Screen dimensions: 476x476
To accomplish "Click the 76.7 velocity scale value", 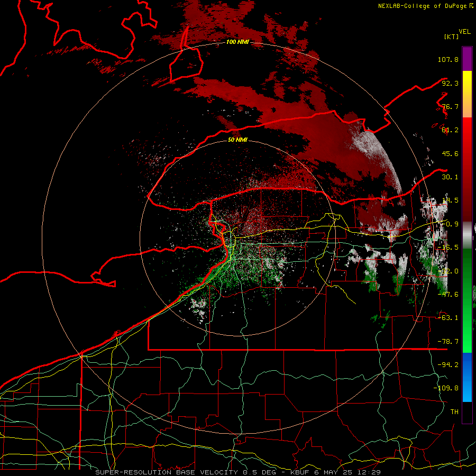I will (x=450, y=106).
